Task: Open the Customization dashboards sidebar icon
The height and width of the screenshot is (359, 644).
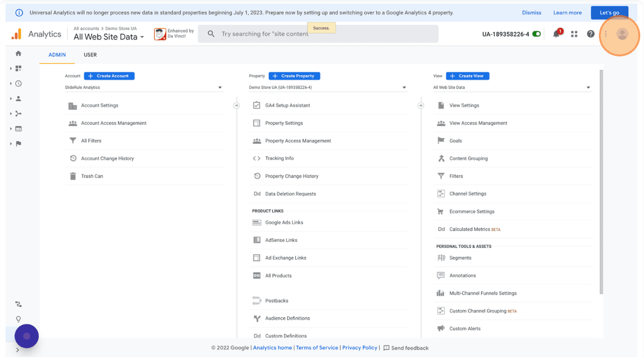Action: pyautogui.click(x=19, y=68)
